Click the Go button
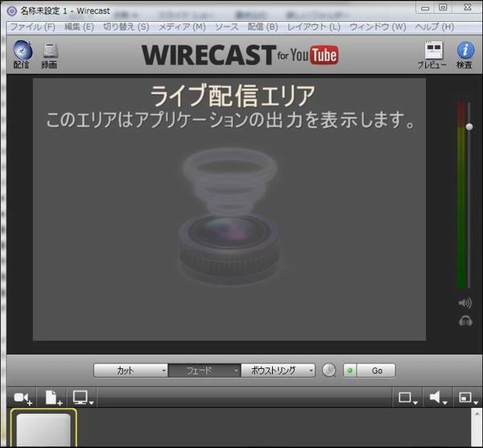Image resolution: width=483 pixels, height=448 pixels. [x=376, y=371]
